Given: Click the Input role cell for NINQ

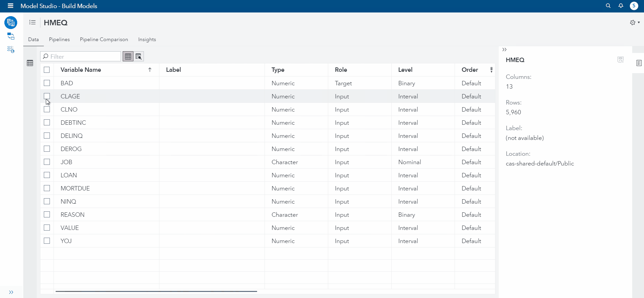Looking at the screenshot, I should (360, 202).
